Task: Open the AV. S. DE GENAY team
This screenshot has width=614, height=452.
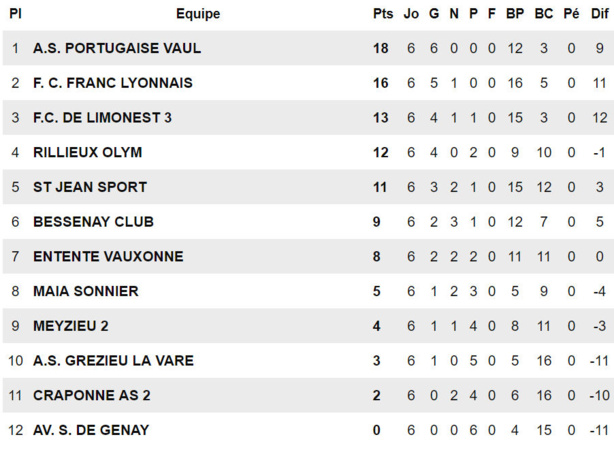Action: coord(91,430)
